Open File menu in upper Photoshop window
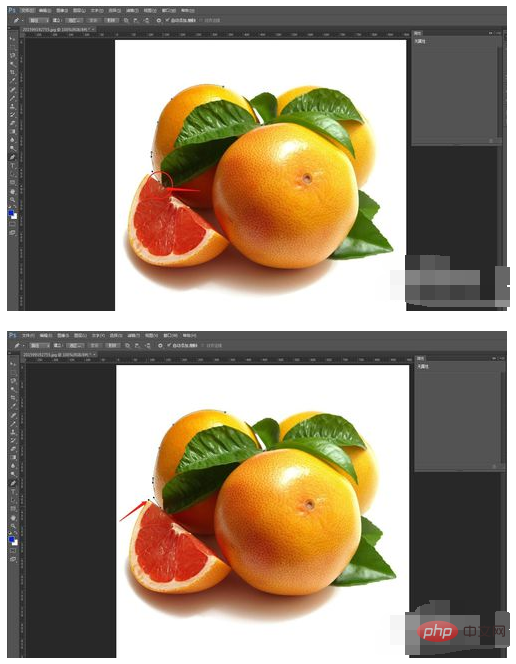516x664 pixels. click(28, 10)
